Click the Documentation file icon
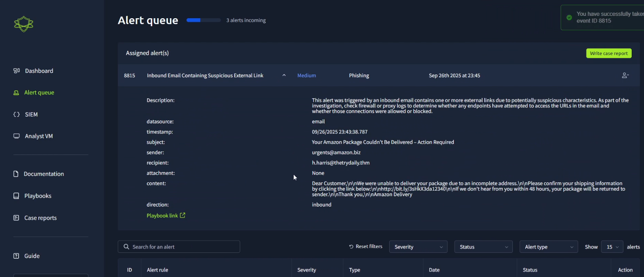 pyautogui.click(x=16, y=174)
